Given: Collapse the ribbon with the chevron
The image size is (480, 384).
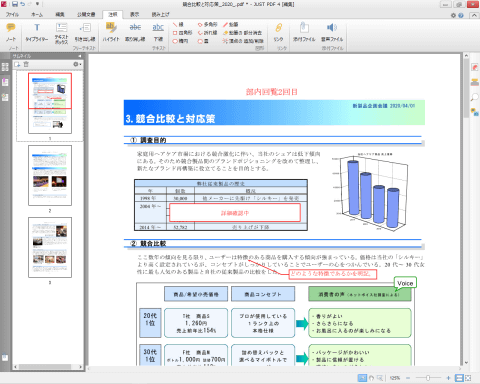Looking at the screenshot, I should point(474,15).
